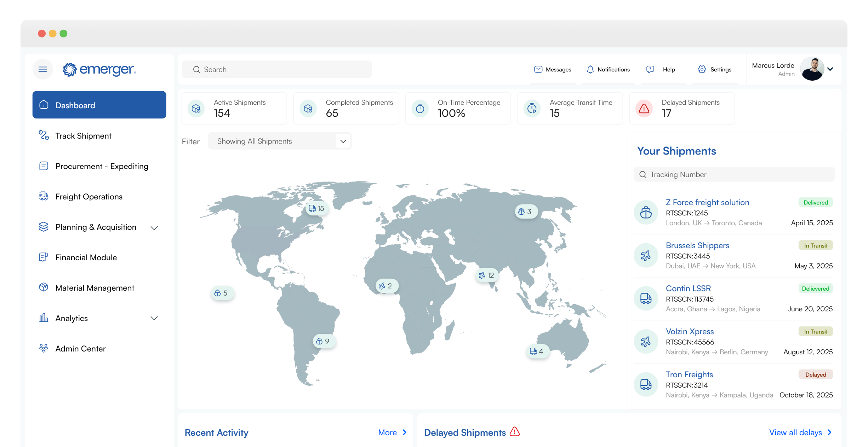The height and width of the screenshot is (447, 868).
Task: Open the Showing All Shipments filter dropdown
Action: (279, 141)
